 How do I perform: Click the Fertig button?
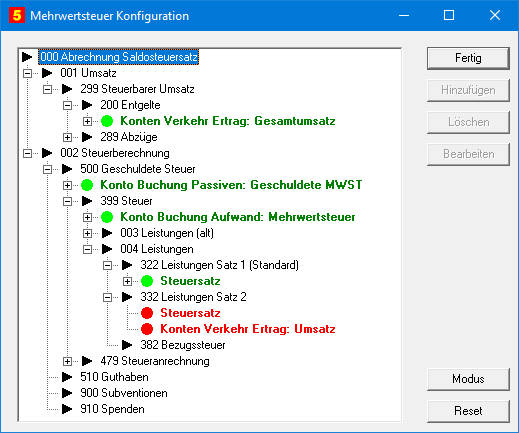click(468, 58)
